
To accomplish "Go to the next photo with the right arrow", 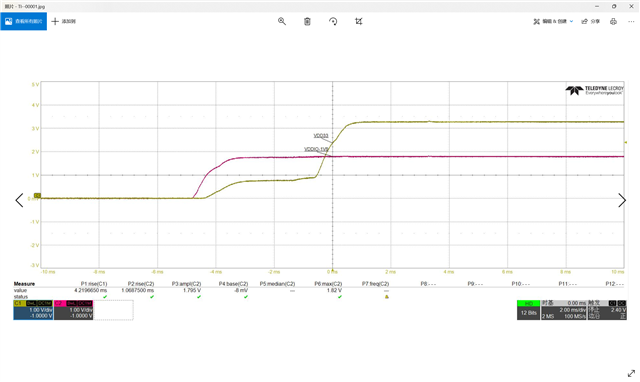I will click(x=622, y=200).
